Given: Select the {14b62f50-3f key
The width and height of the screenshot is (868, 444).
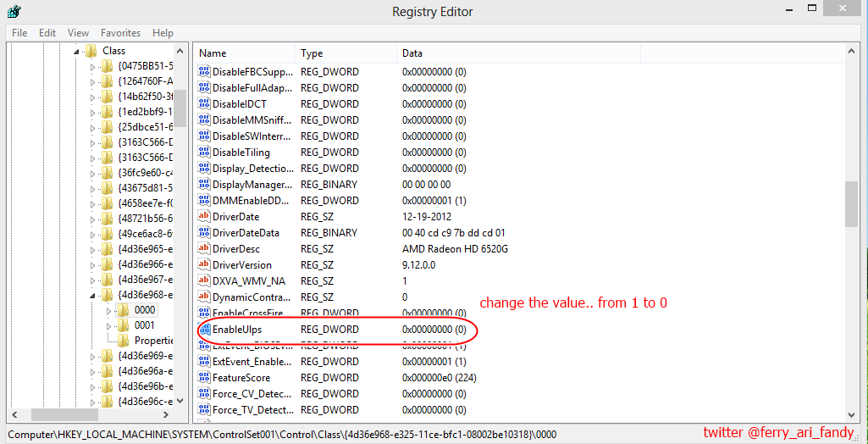Looking at the screenshot, I should tap(145, 97).
